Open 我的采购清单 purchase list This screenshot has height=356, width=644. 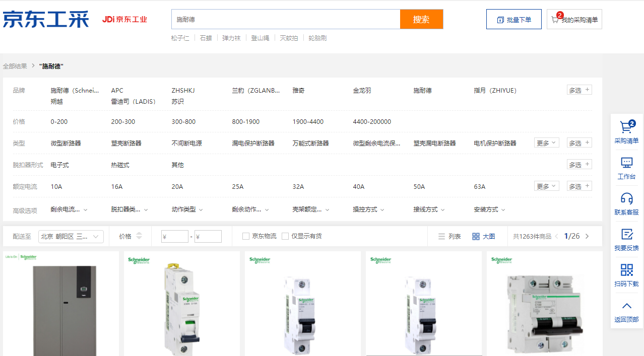click(574, 19)
